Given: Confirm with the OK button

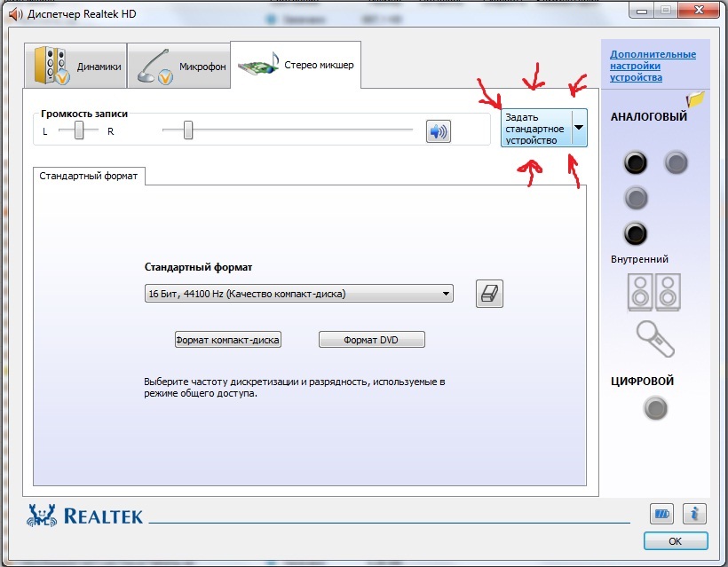Looking at the screenshot, I should [x=676, y=541].
